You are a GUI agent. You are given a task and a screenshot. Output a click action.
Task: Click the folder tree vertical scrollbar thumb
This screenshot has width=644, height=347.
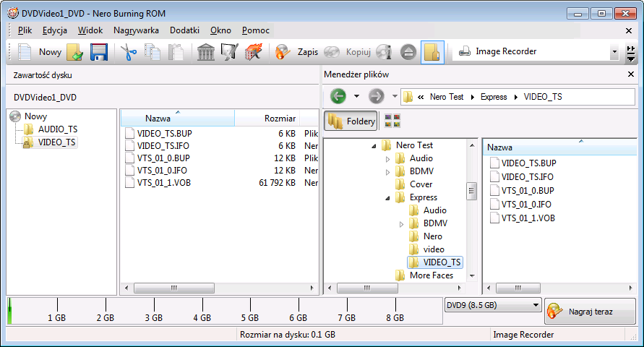(x=471, y=191)
